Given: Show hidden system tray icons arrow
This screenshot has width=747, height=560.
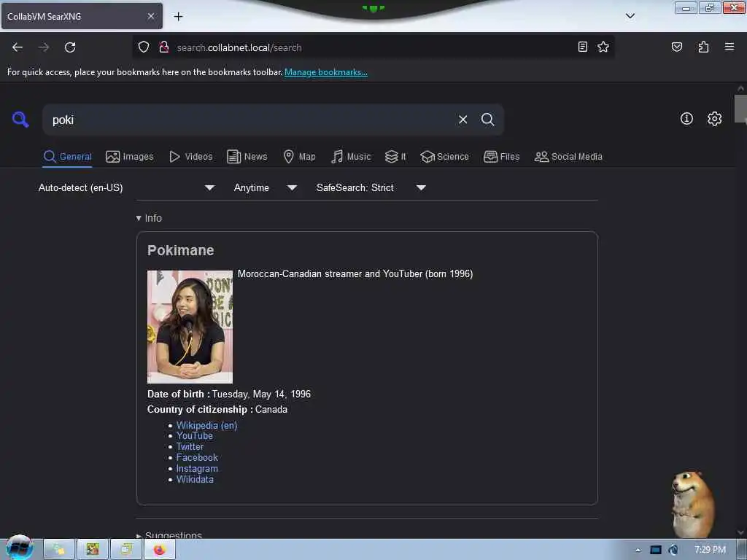Looking at the screenshot, I should [x=638, y=551].
